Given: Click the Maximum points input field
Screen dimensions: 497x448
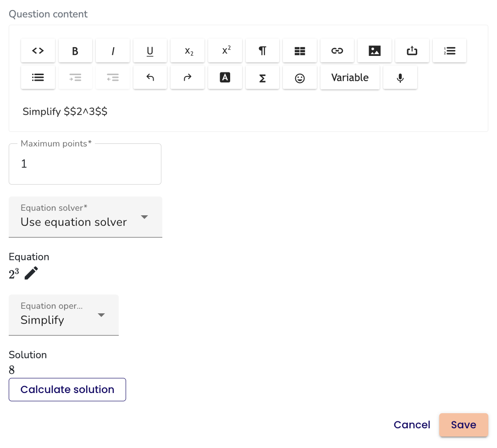Looking at the screenshot, I should point(85,164).
